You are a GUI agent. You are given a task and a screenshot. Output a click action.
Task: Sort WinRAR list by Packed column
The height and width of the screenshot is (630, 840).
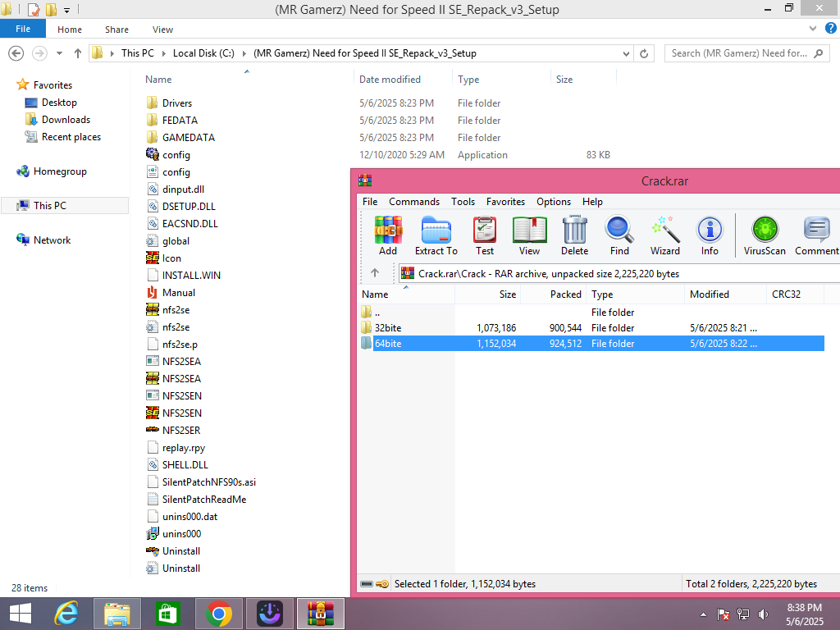pos(554,294)
